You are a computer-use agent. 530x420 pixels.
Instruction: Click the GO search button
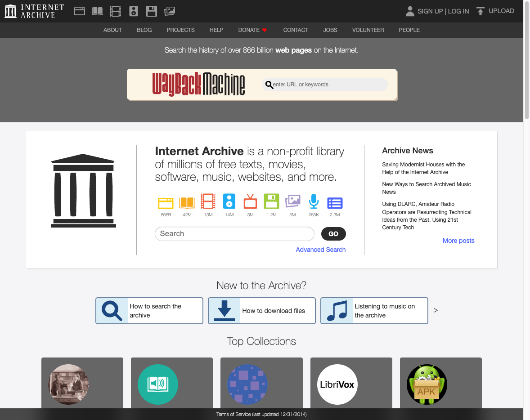point(333,234)
